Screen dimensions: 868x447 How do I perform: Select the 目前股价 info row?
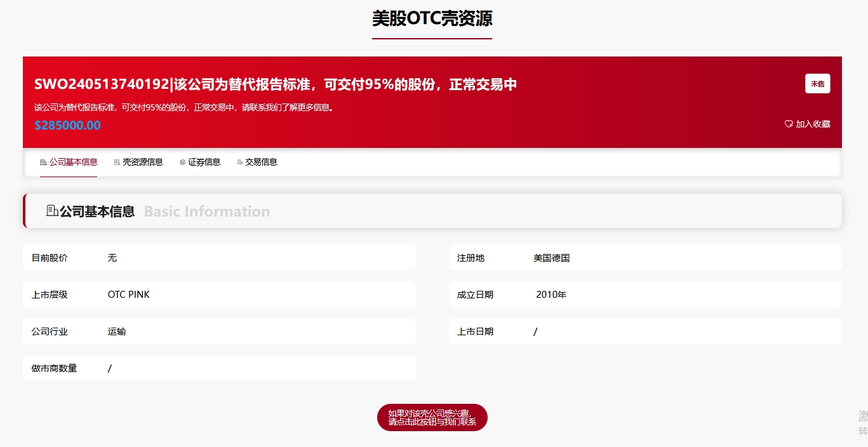[219, 258]
